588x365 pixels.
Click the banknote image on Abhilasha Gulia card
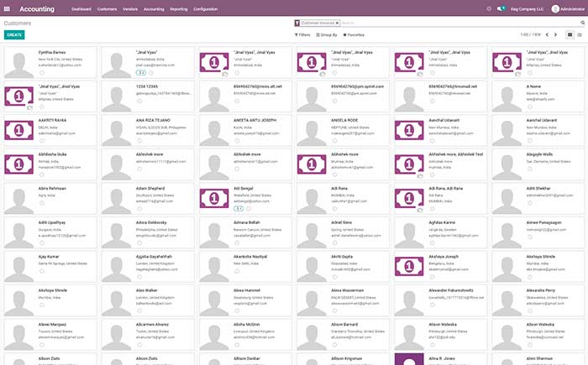point(18,164)
